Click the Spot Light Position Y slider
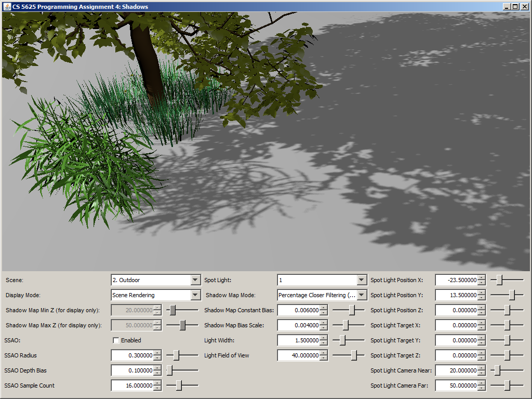 507,295
